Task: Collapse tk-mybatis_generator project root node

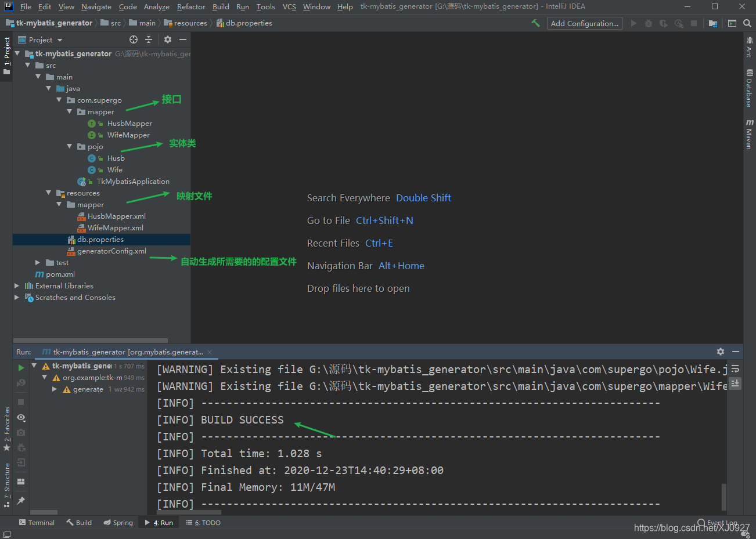Action: (17, 53)
